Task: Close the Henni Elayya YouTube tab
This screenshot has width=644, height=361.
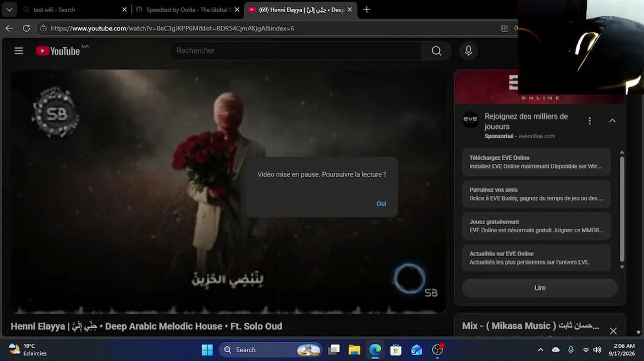Action: tap(350, 10)
